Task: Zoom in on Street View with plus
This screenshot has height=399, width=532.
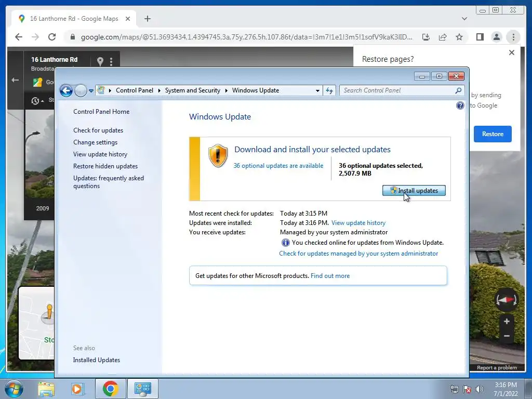Action: (507, 321)
